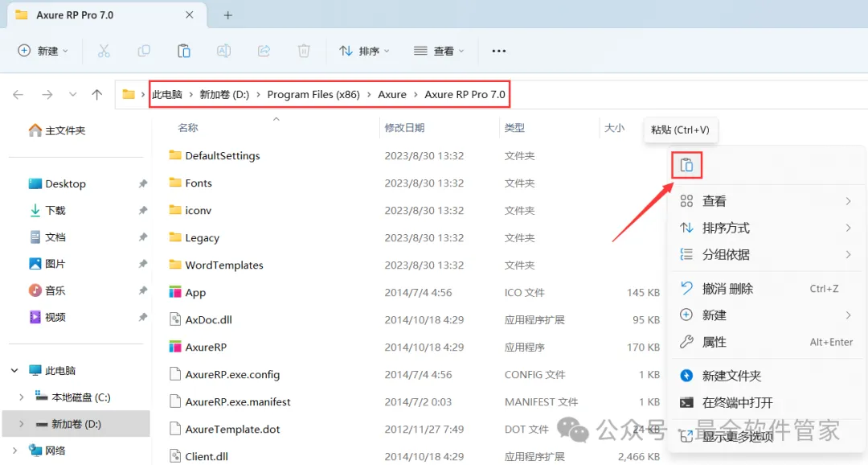This screenshot has height=465, width=868.
Task: Click the Copy icon in toolbar
Action: [x=144, y=51]
